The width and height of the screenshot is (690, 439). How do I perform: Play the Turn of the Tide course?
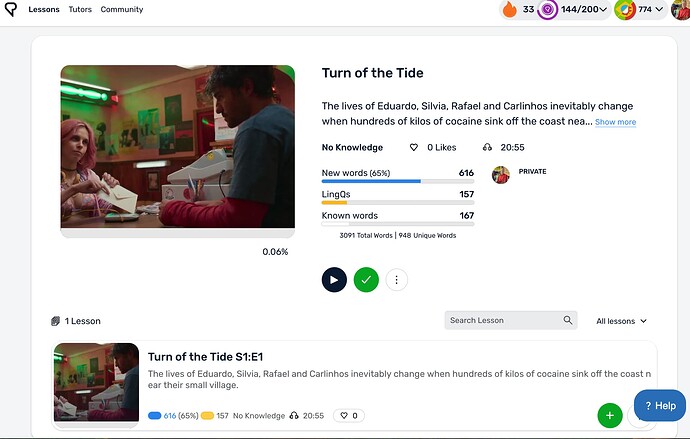[334, 280]
